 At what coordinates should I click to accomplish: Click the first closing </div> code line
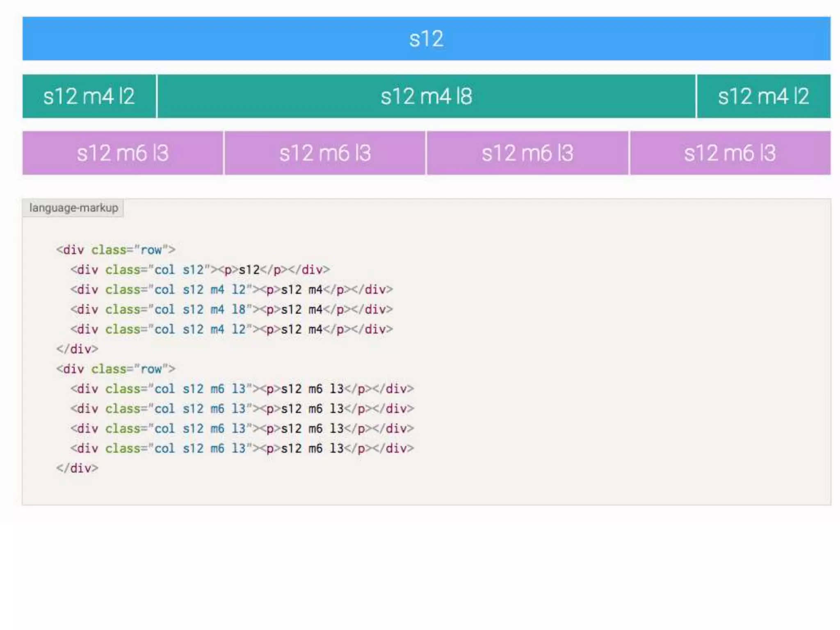(x=77, y=349)
